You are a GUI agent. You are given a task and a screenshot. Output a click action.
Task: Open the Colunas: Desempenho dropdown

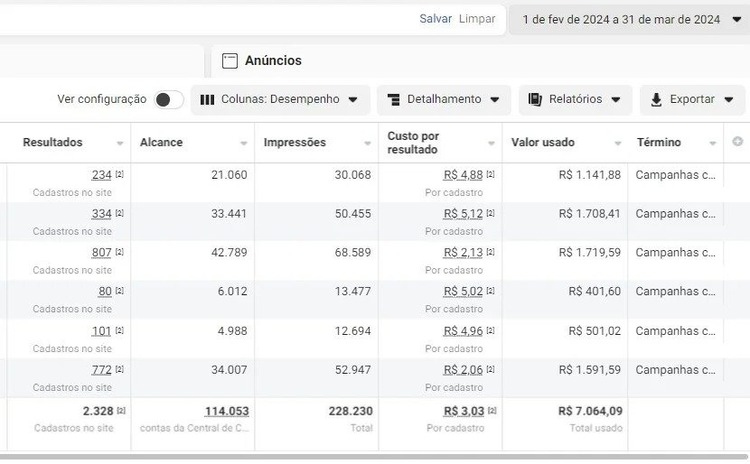280,99
